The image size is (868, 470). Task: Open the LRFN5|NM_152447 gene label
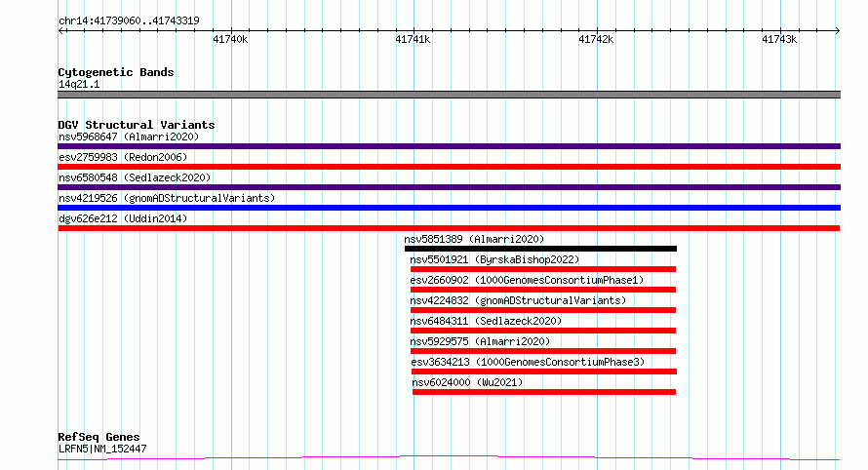102,449
